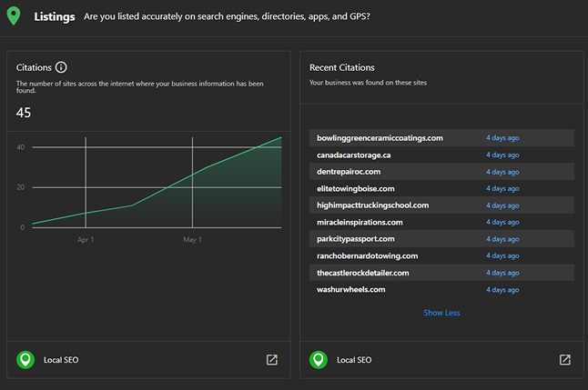Open bowlinggreenceramiccoatings.com citation
Viewport: 588px width, 390px height.
[x=380, y=138]
